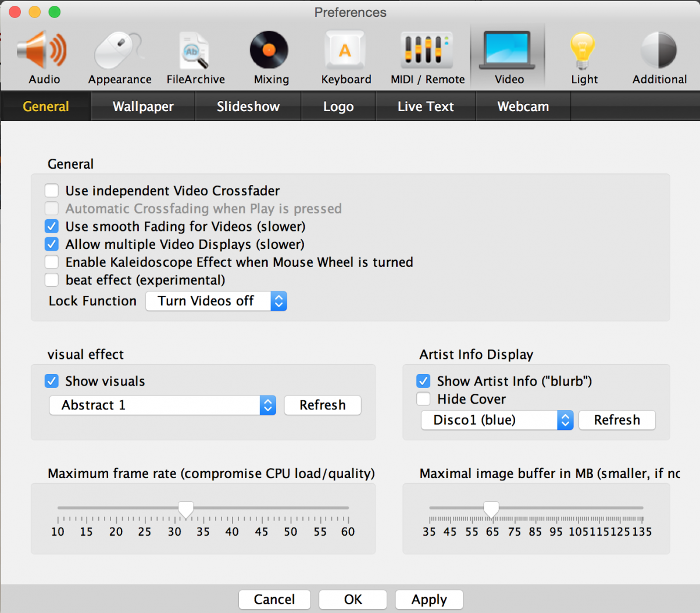The width and height of the screenshot is (700, 613).
Task: Open the Abstract 1 visual effect dropdown
Action: 163,405
